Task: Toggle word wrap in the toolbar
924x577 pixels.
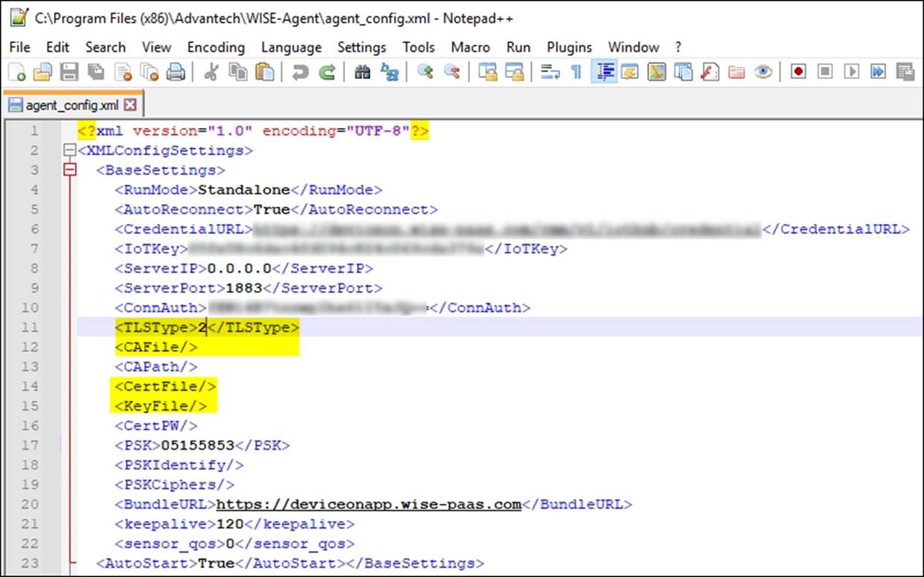Action: [550, 72]
